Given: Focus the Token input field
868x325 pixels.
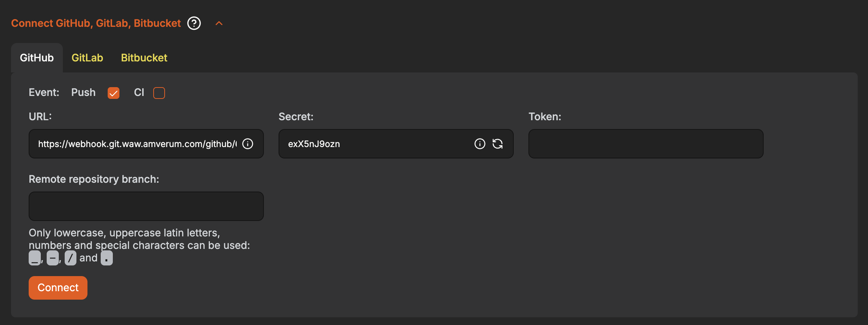Looking at the screenshot, I should [646, 144].
